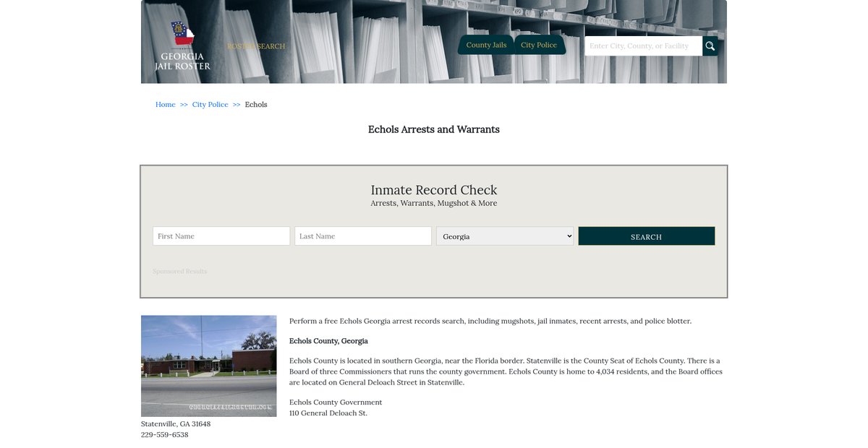Click the phone number 229-559-6538
The width and height of the screenshot is (868, 448).
[x=164, y=435]
